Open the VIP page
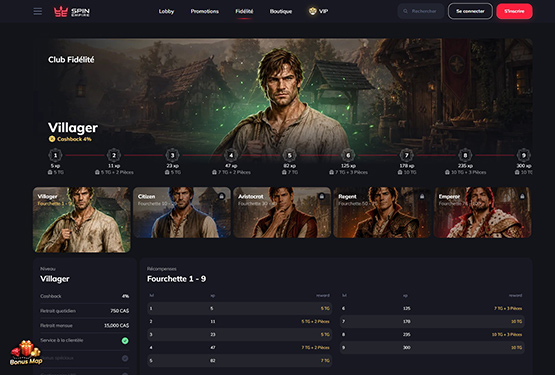 click(x=319, y=11)
